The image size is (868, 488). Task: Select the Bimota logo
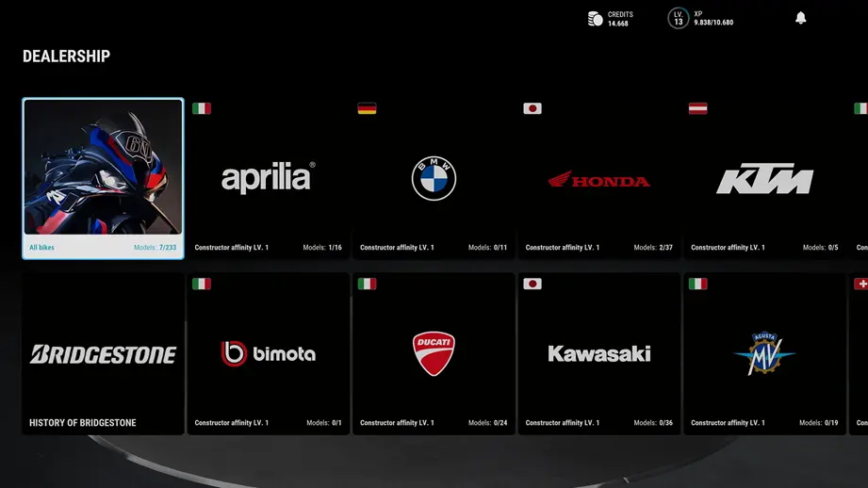[269, 353]
